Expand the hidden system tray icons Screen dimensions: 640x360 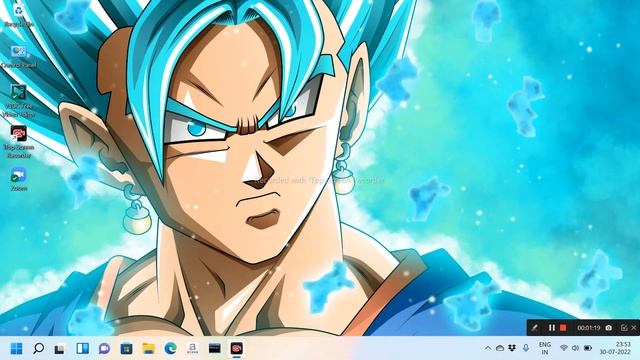[x=488, y=348]
